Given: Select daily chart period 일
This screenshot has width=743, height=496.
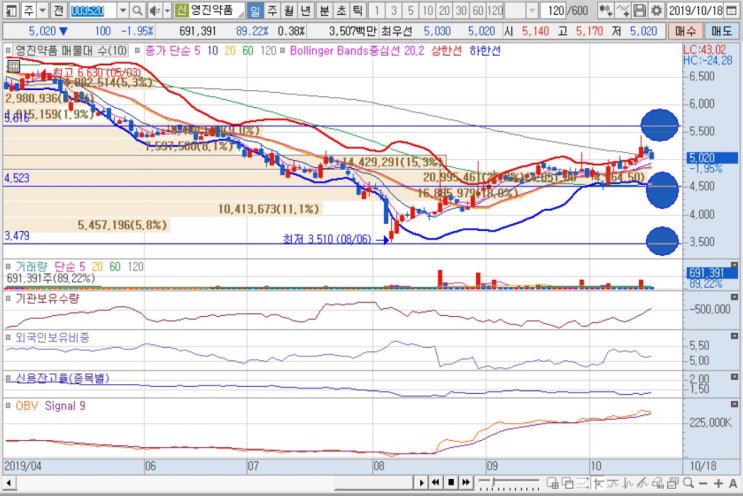Looking at the screenshot, I should click(255, 10).
